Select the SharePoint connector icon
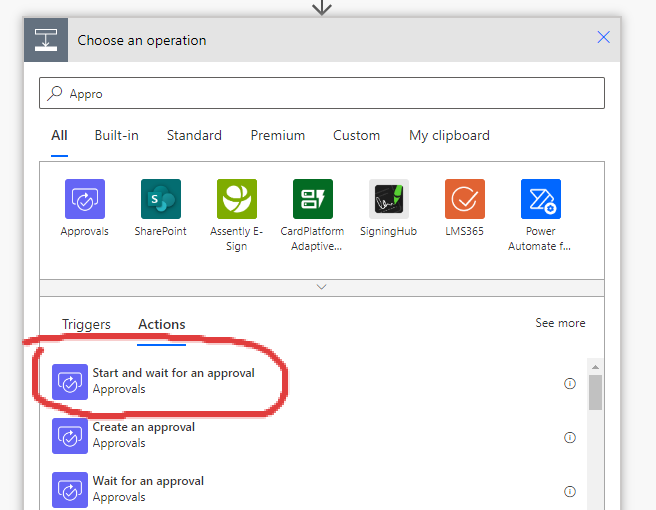 point(161,199)
